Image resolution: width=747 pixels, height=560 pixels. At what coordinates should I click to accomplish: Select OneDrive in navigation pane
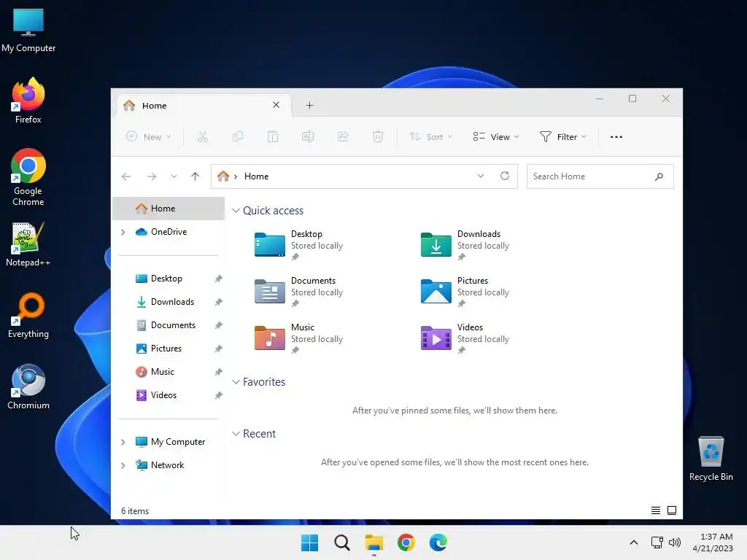[x=169, y=231]
